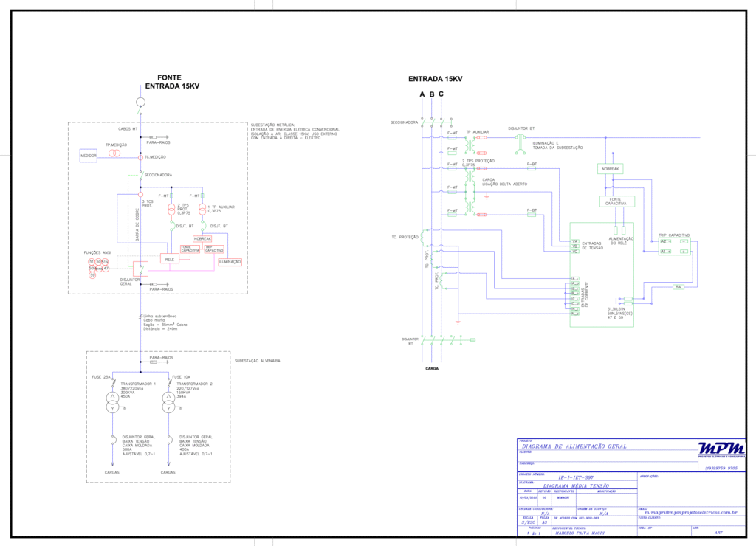Viewport: 756px width, 546px height.
Task: Select the Transformador 1 delta-wye symbol
Action: coord(113,402)
